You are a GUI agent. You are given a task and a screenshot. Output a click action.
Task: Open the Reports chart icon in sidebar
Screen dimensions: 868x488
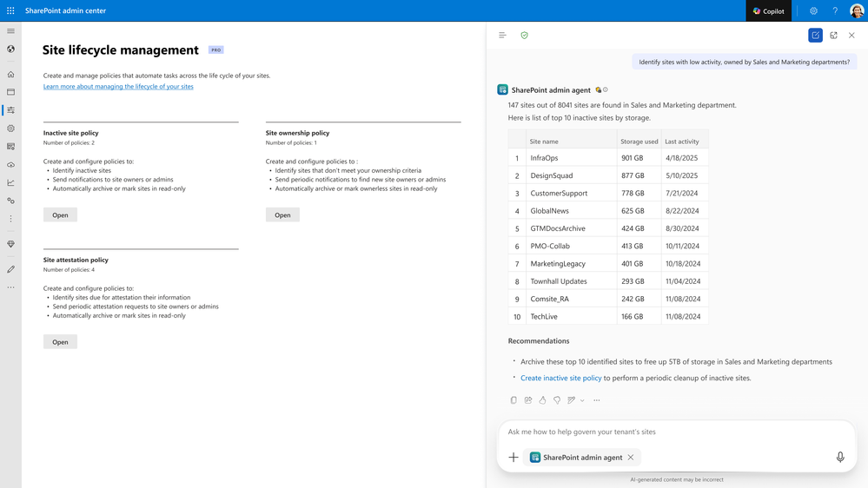tap(10, 182)
